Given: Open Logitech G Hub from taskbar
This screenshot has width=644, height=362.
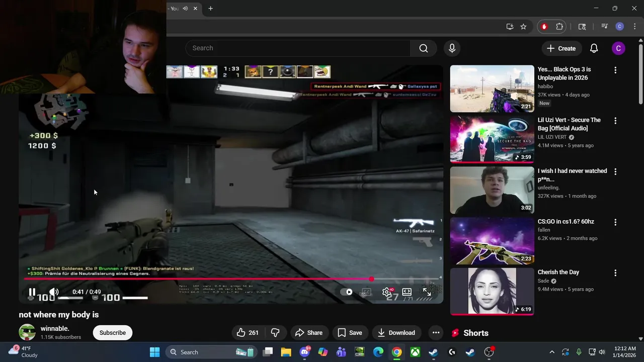Looking at the screenshot, I should pos(452,352).
